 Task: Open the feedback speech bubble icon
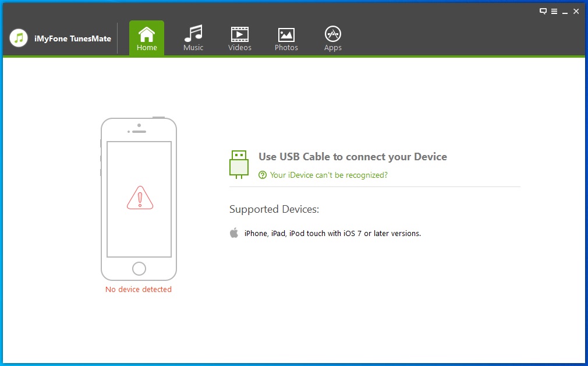click(543, 11)
